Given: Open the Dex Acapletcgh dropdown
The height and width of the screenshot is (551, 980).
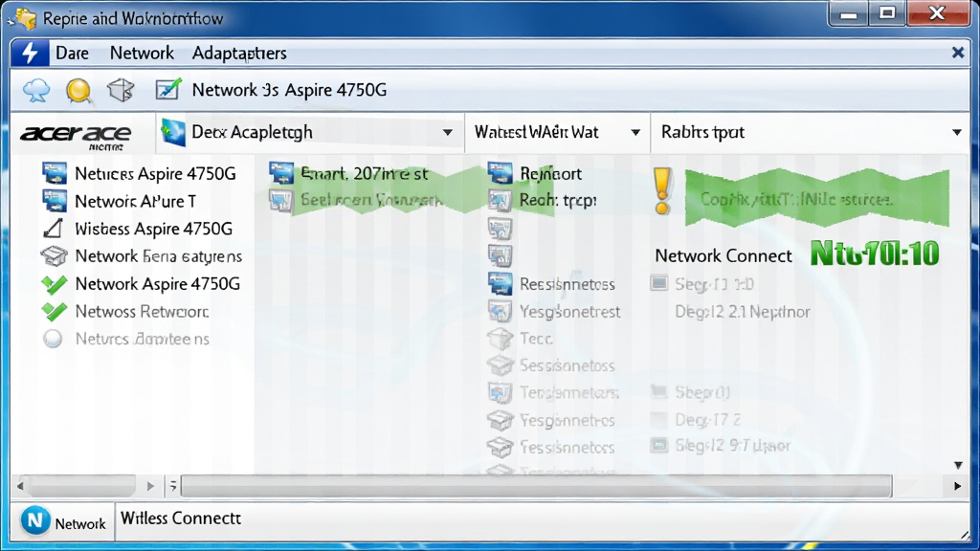Looking at the screenshot, I should 309,132.
